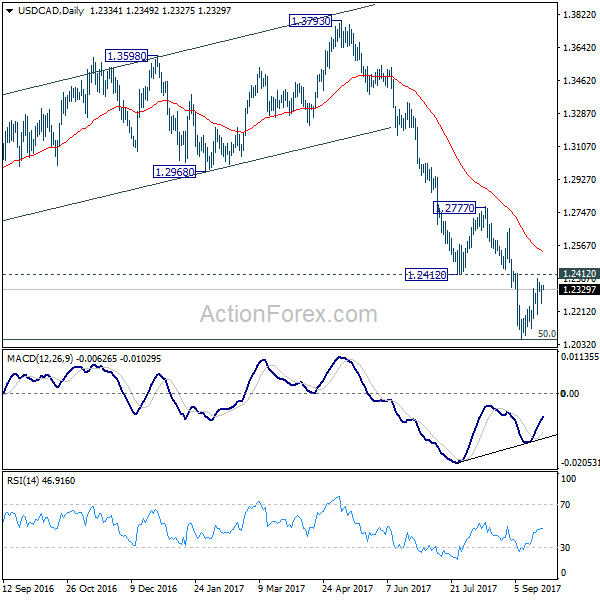
Task: Select the RSI 30 oversold level label
Action: (x=565, y=548)
